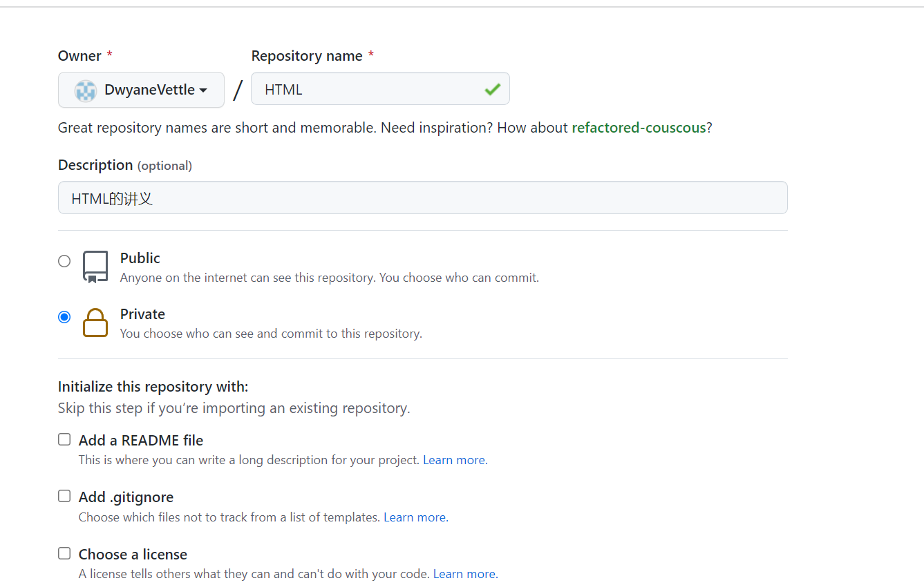Viewport: 924px width, 585px height.
Task: Click the gold lock icon beside Private
Action: 95,323
